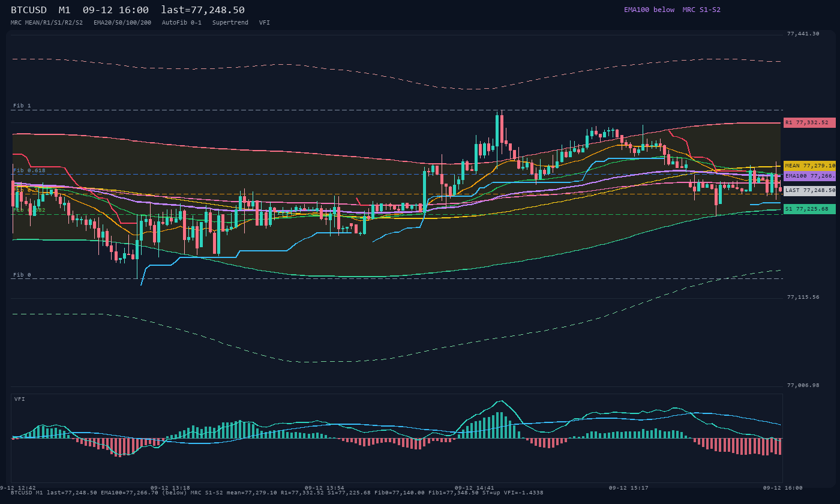The height and width of the screenshot is (504, 840).
Task: Click the 'Supertrend' legend entry
Action: click(x=230, y=22)
